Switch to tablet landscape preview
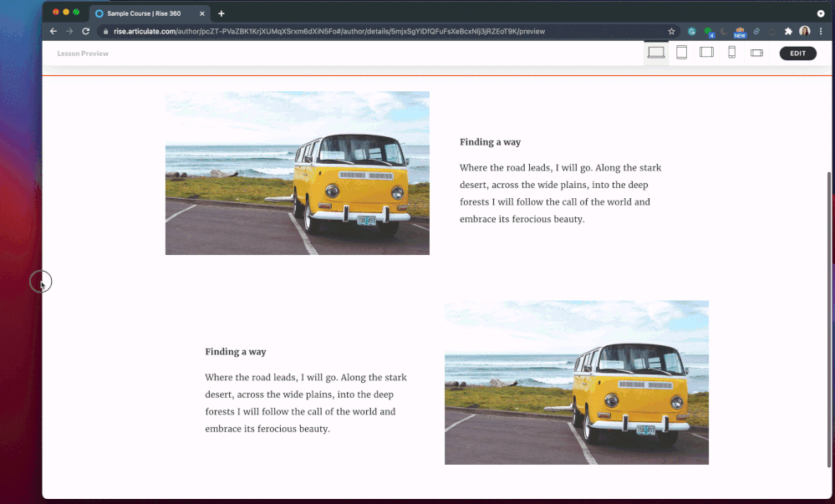This screenshot has height=504, width=835. tap(706, 53)
